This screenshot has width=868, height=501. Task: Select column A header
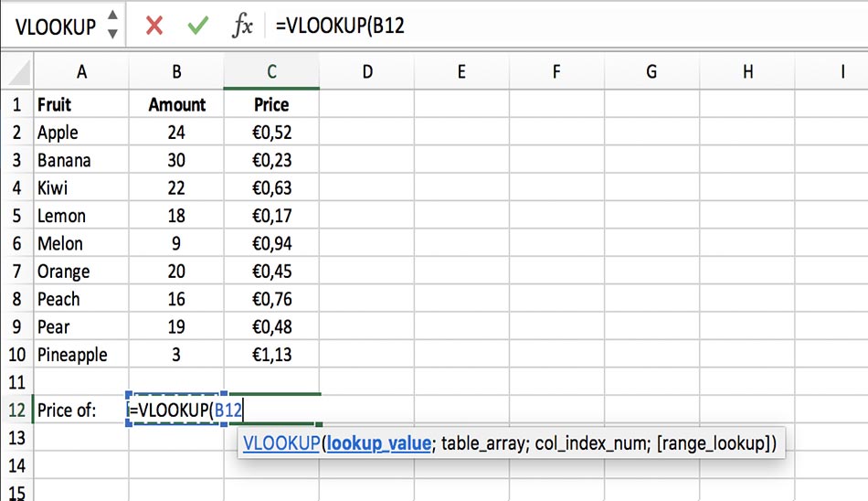tap(81, 71)
